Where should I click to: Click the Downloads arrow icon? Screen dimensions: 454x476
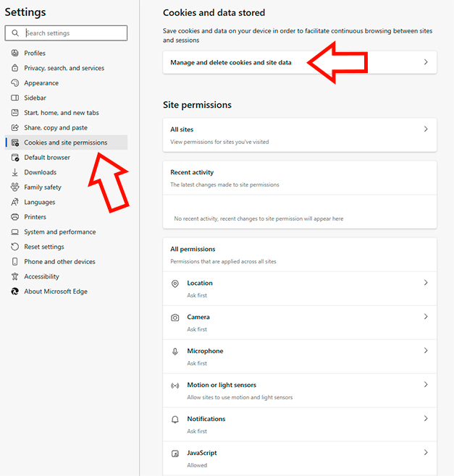click(x=15, y=172)
